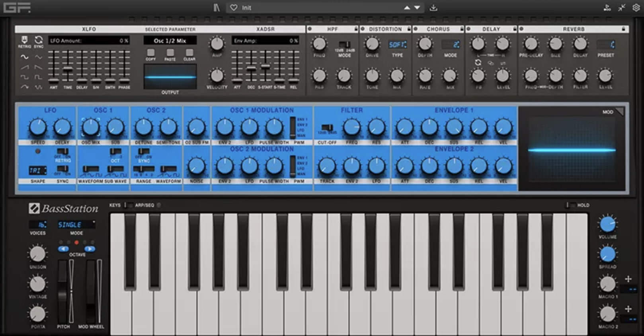Toggle the Hold switch
The image size is (644, 336).
coord(570,205)
